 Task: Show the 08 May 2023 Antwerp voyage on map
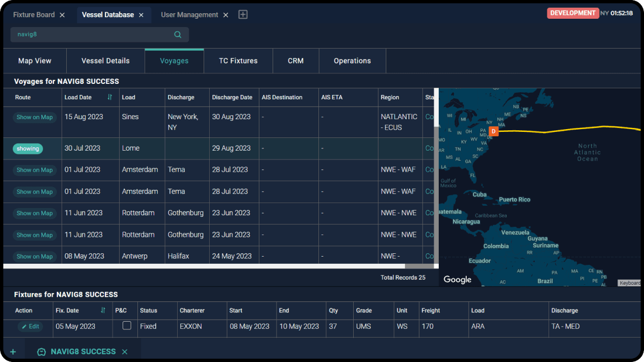[35, 257]
